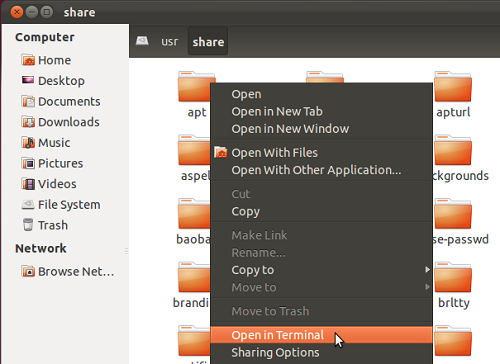Viewport: 500px width, 364px height.
Task: Click the usr path bar button
Action: click(x=170, y=42)
